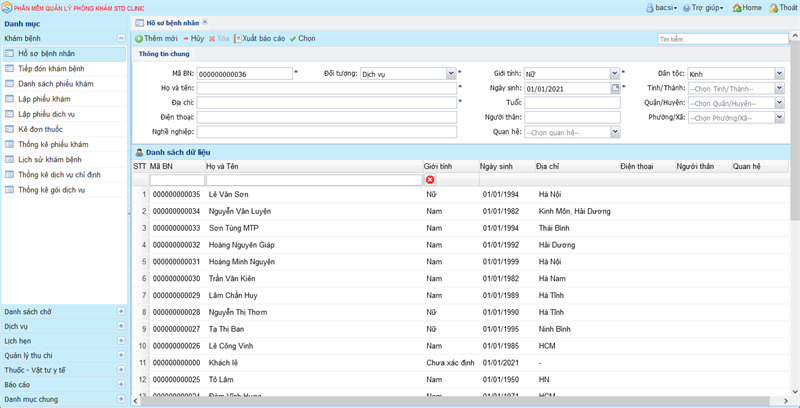The height and width of the screenshot is (408, 800).
Task: Click the Thêm mới add icon
Action: tap(139, 38)
